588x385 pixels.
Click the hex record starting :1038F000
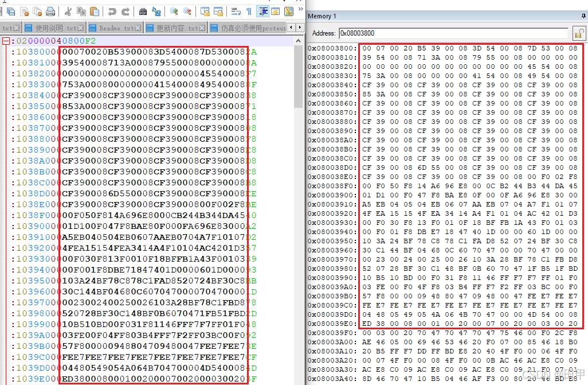[x=134, y=215]
